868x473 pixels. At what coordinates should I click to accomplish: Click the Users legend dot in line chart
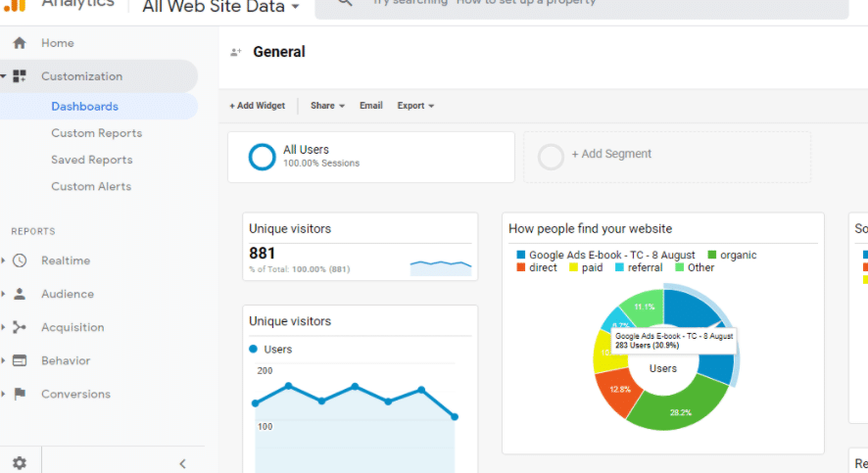[x=254, y=349]
